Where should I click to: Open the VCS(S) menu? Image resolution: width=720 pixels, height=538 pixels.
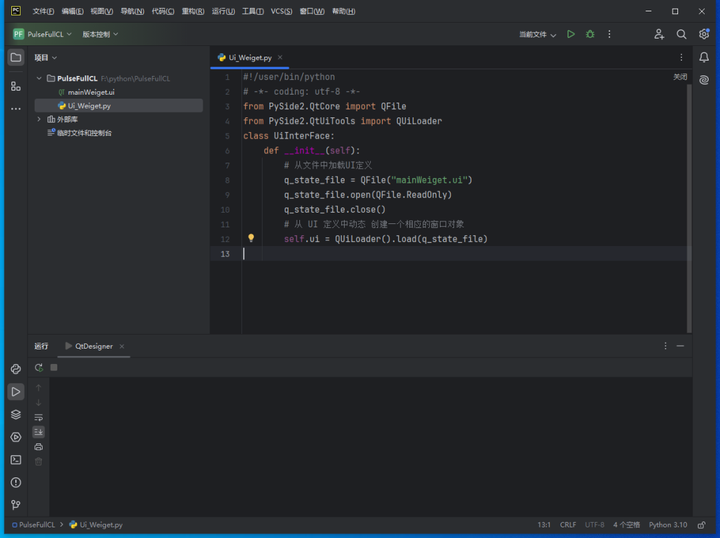point(281,11)
